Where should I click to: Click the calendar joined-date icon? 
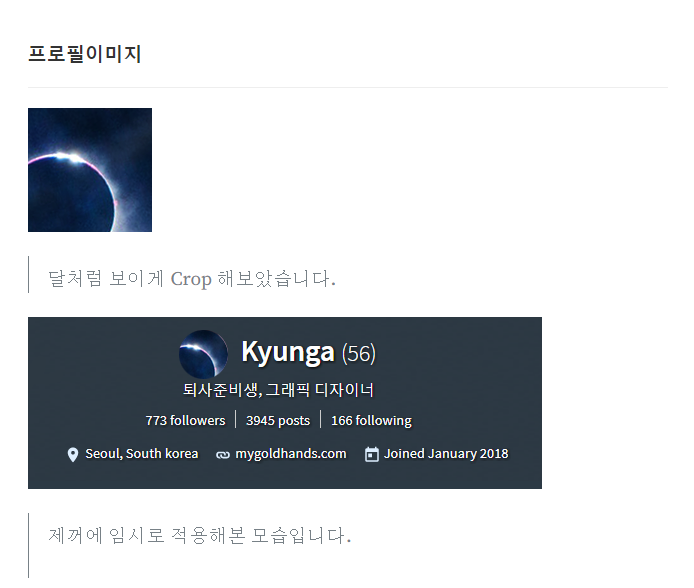pos(371,454)
